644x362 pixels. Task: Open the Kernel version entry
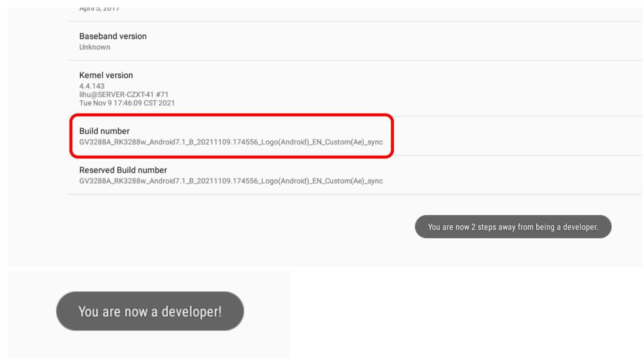(x=354, y=88)
